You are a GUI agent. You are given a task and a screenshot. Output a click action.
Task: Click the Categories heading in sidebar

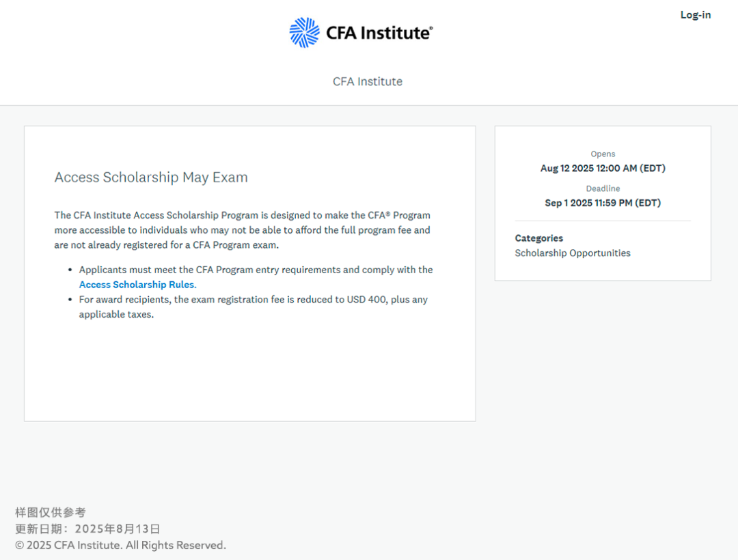[x=538, y=238]
